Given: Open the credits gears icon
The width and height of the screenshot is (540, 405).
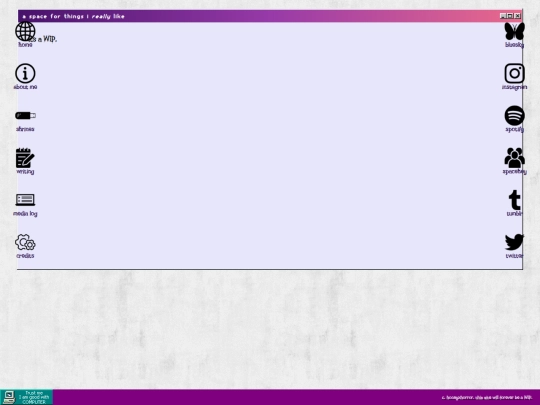Looking at the screenshot, I should click(25, 242).
